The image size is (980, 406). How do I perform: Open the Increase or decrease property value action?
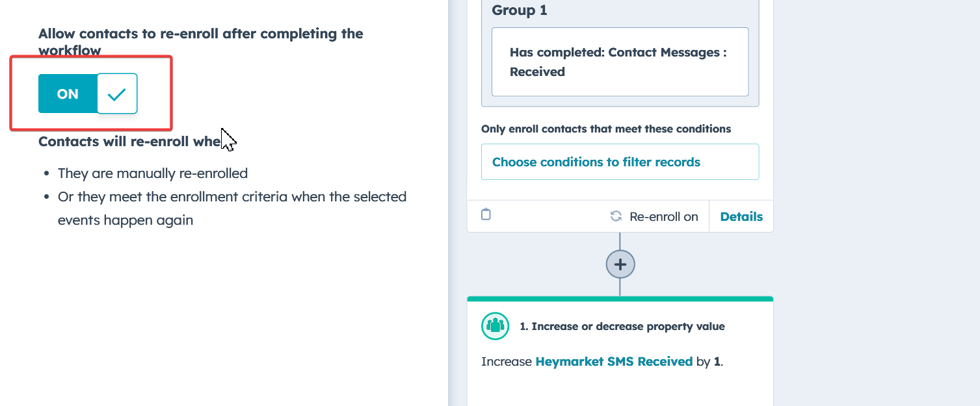click(622, 326)
